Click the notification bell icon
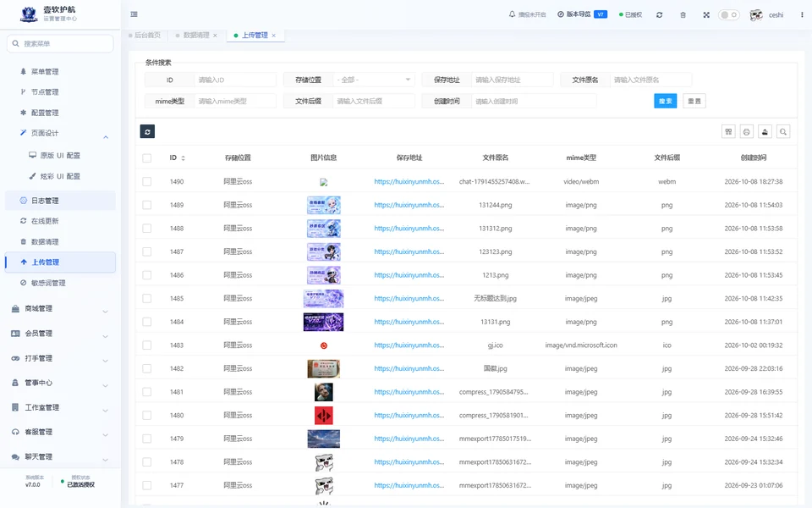Screen dimensions: 812x508 click(x=513, y=14)
